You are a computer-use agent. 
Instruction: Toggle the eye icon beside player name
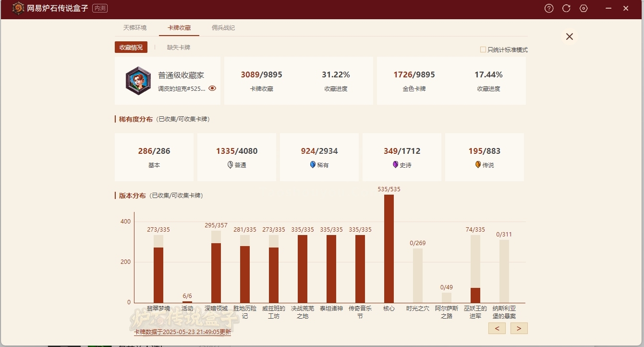pyautogui.click(x=212, y=88)
